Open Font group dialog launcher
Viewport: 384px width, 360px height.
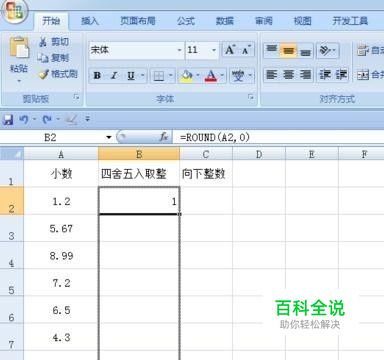pos(251,97)
